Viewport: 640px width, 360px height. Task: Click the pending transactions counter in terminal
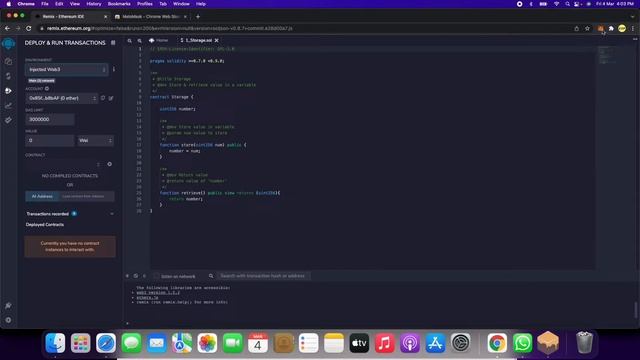pyautogui.click(x=144, y=276)
